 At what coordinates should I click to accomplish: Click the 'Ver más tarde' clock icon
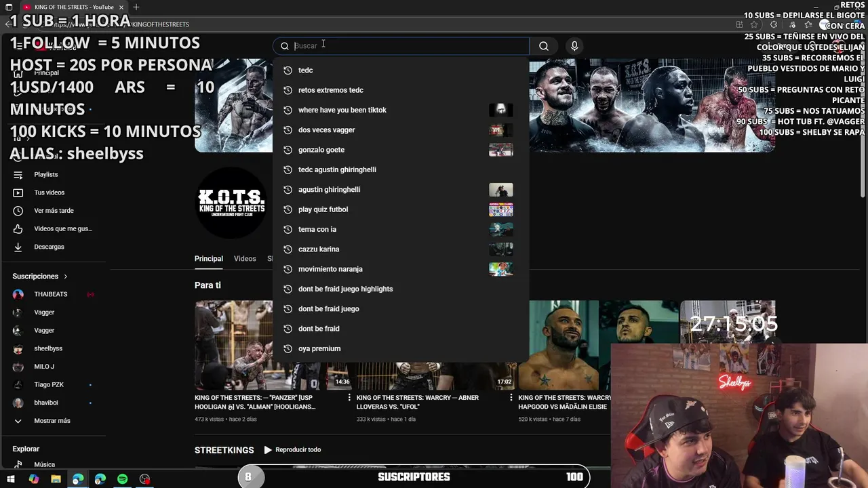(18, 211)
